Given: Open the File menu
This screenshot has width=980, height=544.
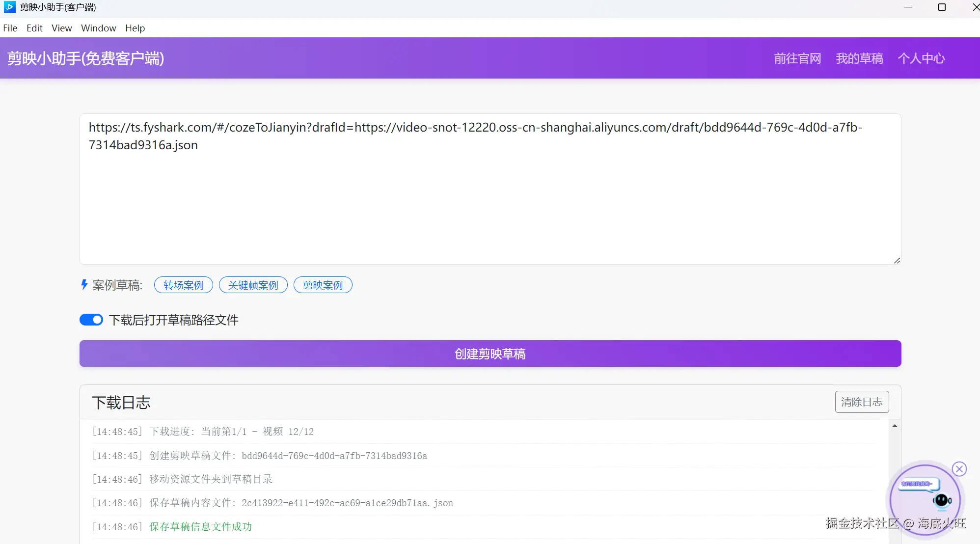Looking at the screenshot, I should 10,28.
